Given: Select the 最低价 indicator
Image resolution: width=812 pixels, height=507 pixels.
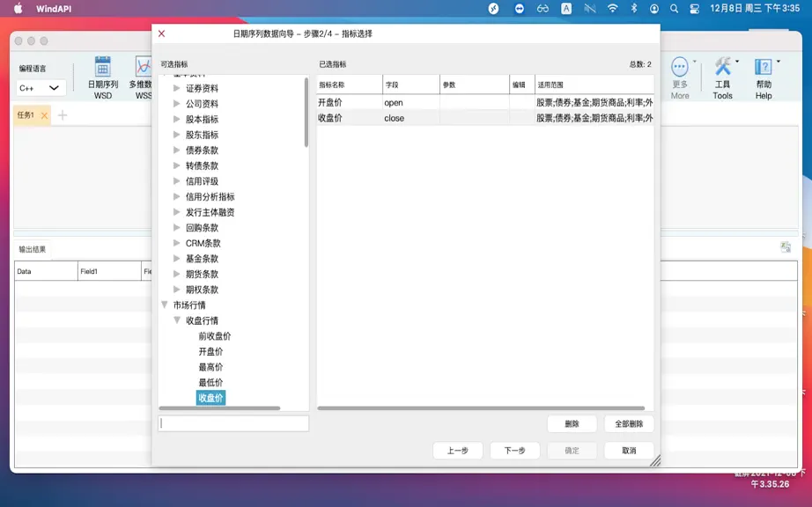Looking at the screenshot, I should (x=210, y=383).
